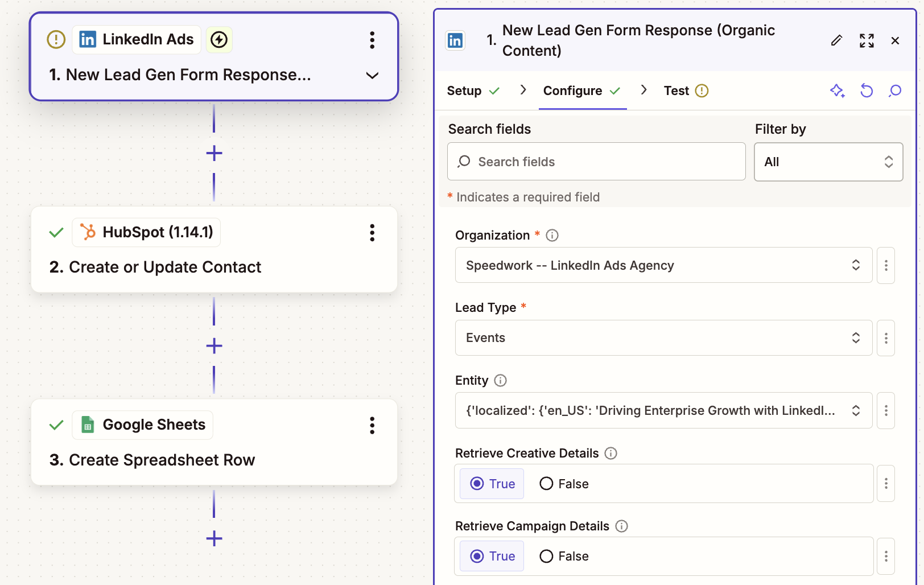
Task: Open the three-dot menu for LinkedIn Ads step
Action: [x=372, y=40]
